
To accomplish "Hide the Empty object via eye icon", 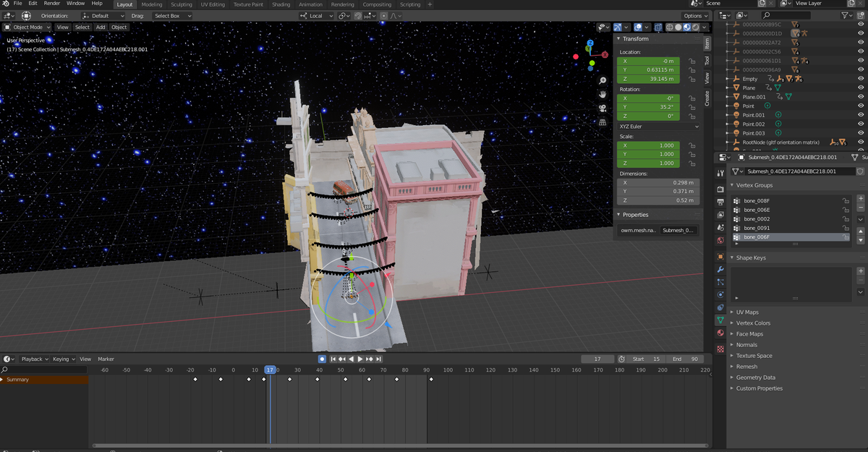I will (860, 79).
